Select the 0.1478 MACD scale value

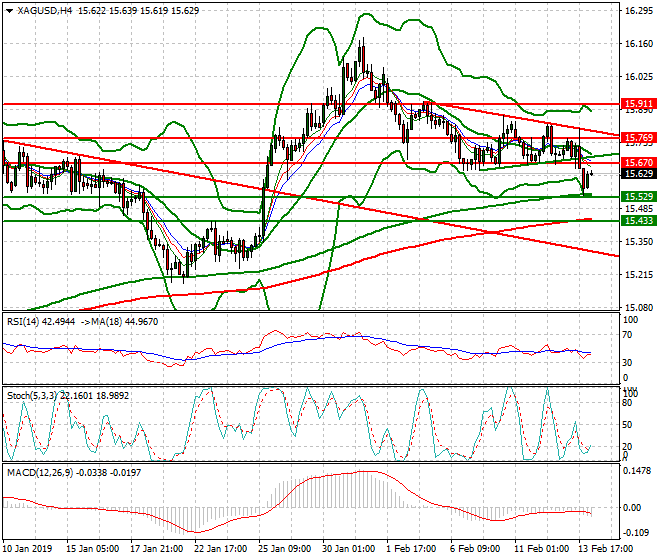[637, 471]
